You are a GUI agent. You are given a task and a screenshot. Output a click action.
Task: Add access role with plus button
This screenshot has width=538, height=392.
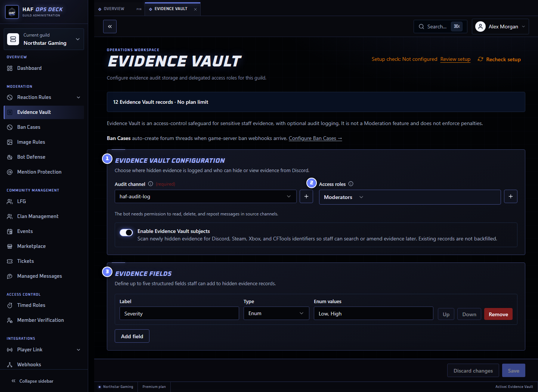511,196
